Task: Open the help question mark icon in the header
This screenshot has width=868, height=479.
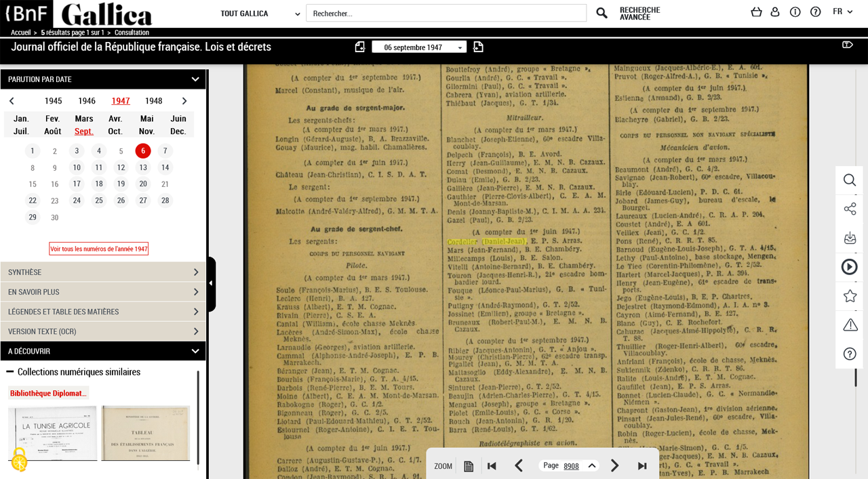Action: (x=816, y=12)
